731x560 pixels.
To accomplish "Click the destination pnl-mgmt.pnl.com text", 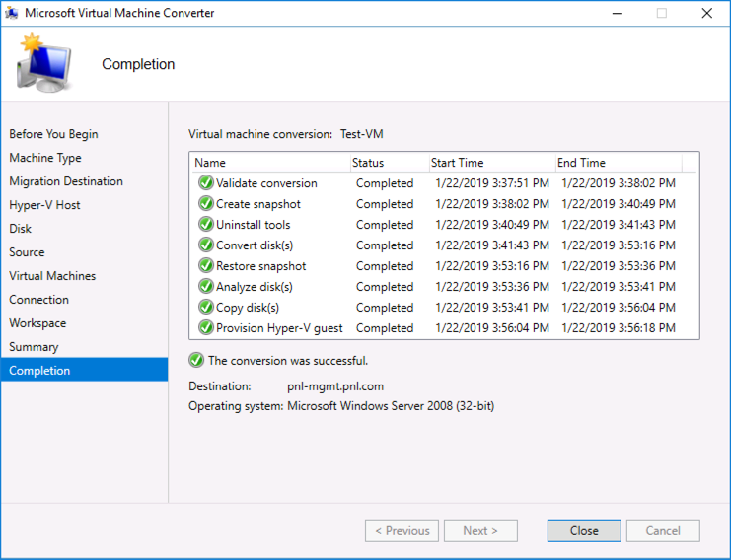I will click(x=335, y=386).
